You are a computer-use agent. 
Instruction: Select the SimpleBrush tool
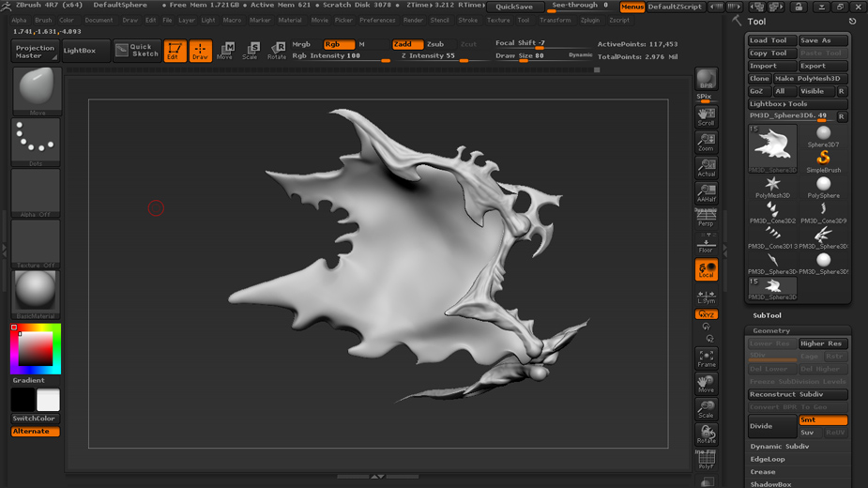click(823, 159)
